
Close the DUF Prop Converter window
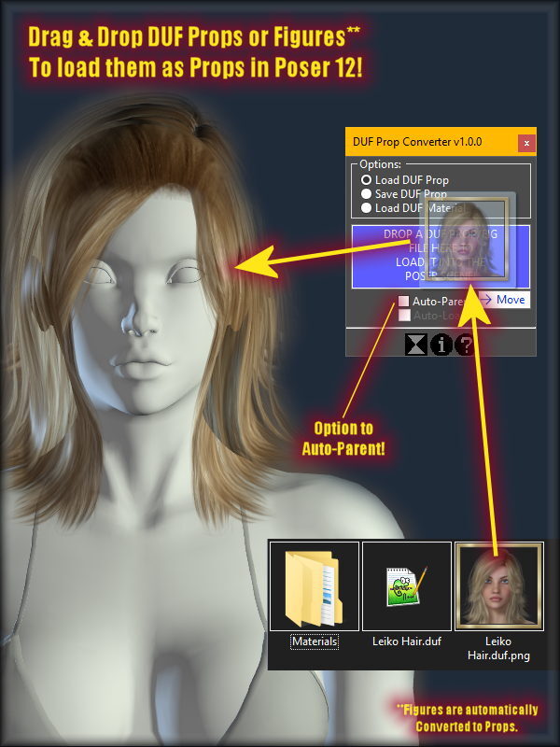tap(526, 143)
